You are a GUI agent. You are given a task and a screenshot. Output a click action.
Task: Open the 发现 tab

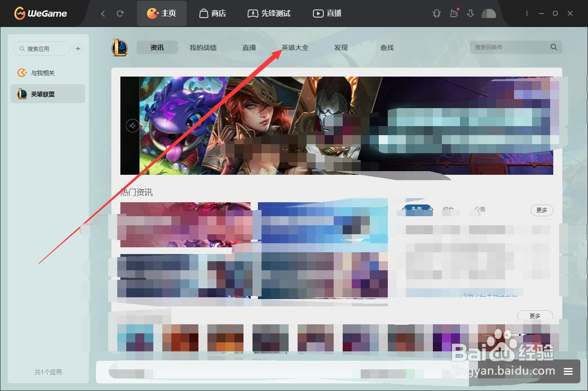point(341,47)
